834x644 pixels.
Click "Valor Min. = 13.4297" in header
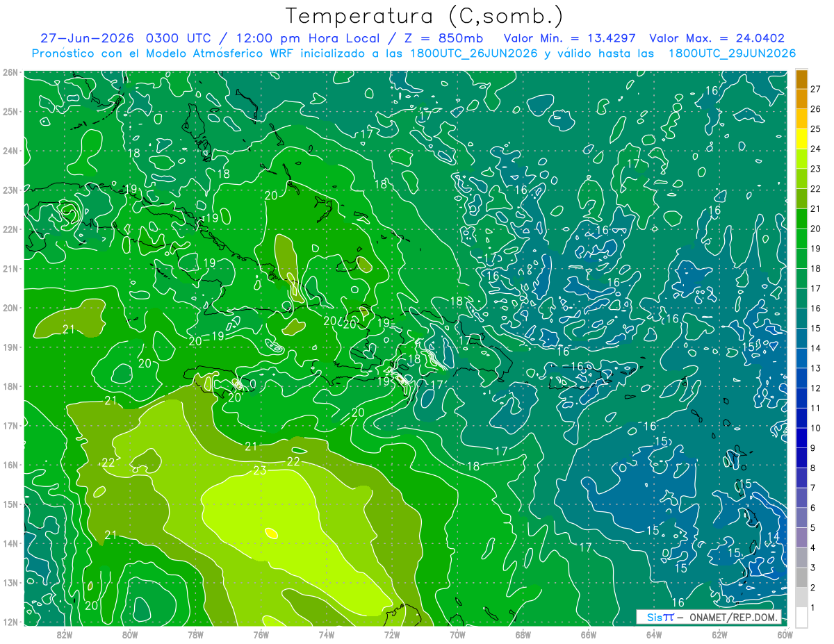[571, 38]
